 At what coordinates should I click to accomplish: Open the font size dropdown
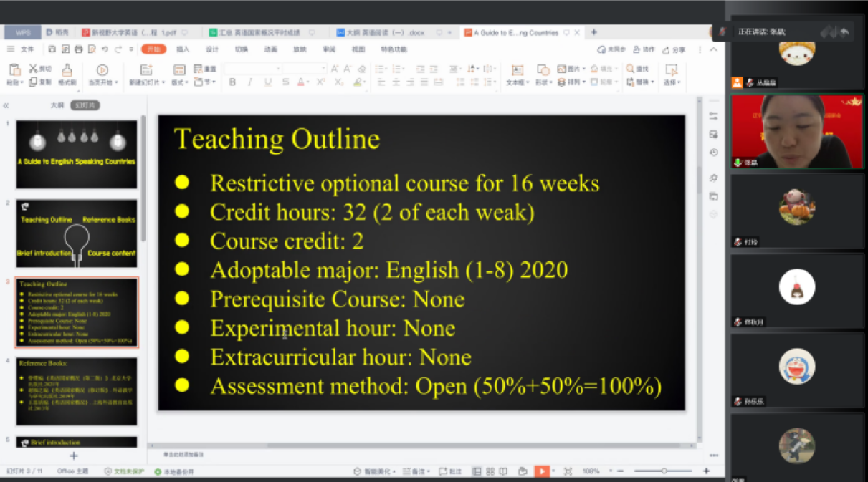[304, 69]
